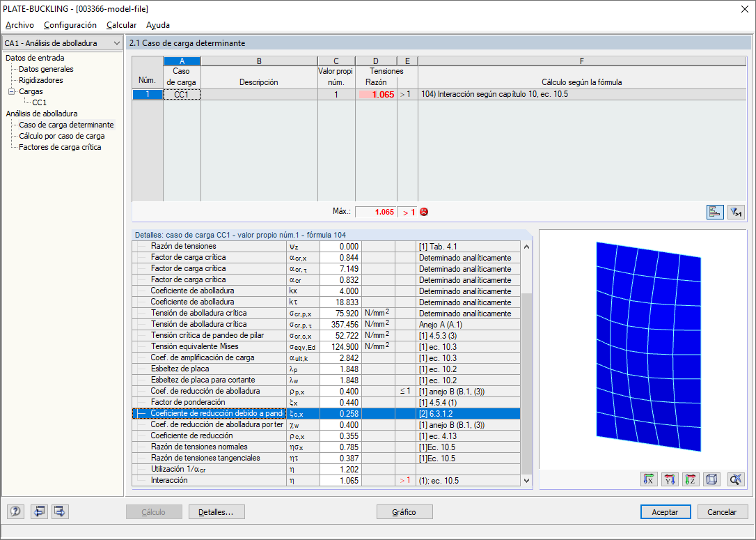This screenshot has height=540, width=756.
Task: Go to previous table arrow icon
Action: pyautogui.click(x=39, y=511)
